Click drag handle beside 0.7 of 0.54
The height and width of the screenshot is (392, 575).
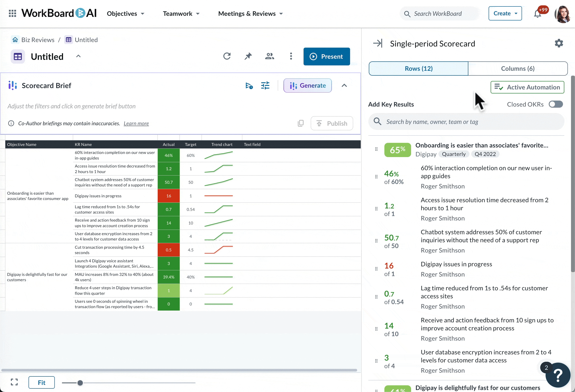(376, 297)
